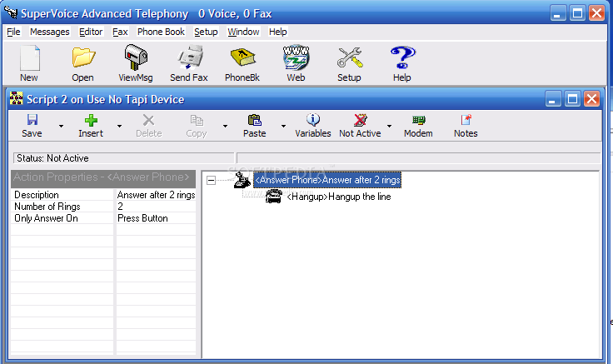Open the Notes icon
This screenshot has height=364, width=613.
point(466,120)
